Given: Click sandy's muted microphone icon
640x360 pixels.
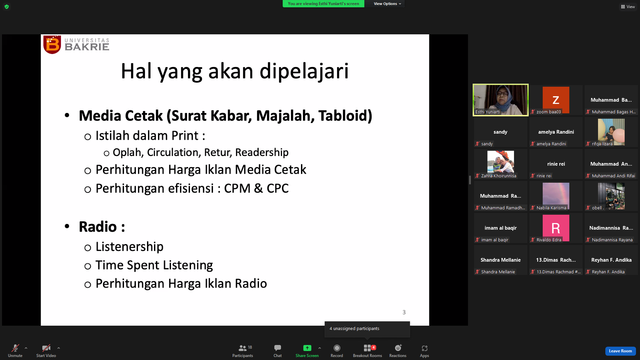Looking at the screenshot, I should (x=477, y=144).
